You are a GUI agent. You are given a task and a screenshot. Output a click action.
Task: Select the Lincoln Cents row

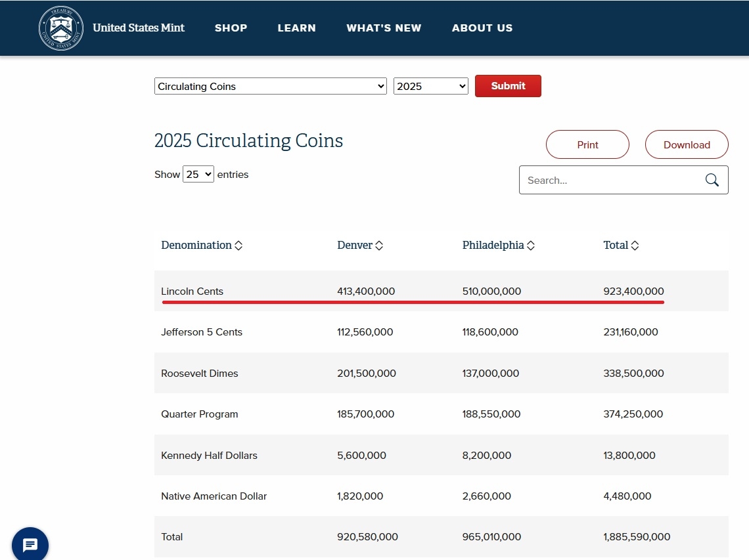(x=192, y=291)
